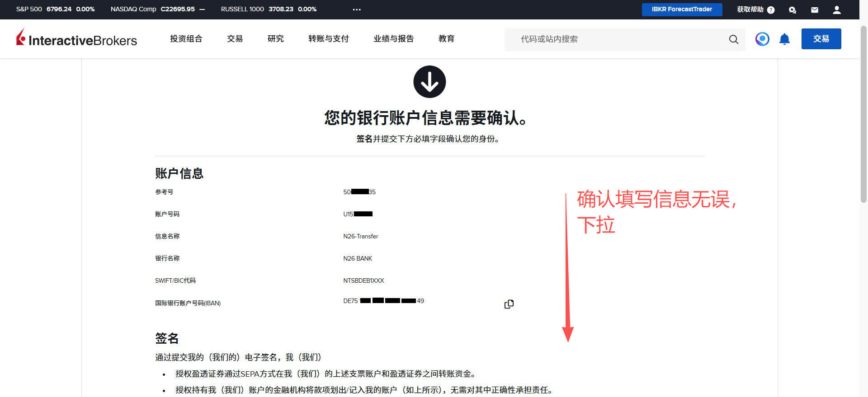Focus the 代码或站内搜索 search field
The image size is (868, 397).
619,40
